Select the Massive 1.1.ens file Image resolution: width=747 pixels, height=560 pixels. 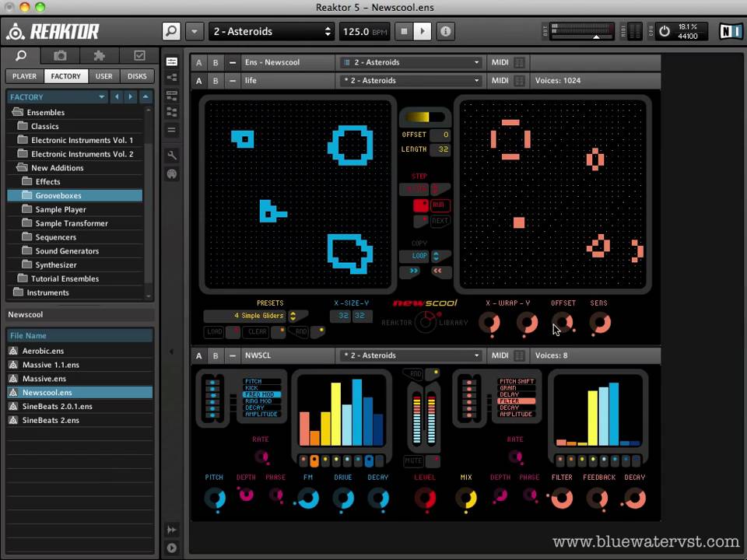(x=79, y=365)
